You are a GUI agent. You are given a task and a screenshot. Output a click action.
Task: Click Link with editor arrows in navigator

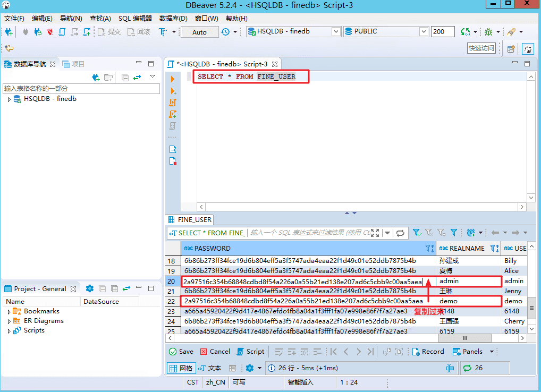(x=137, y=78)
